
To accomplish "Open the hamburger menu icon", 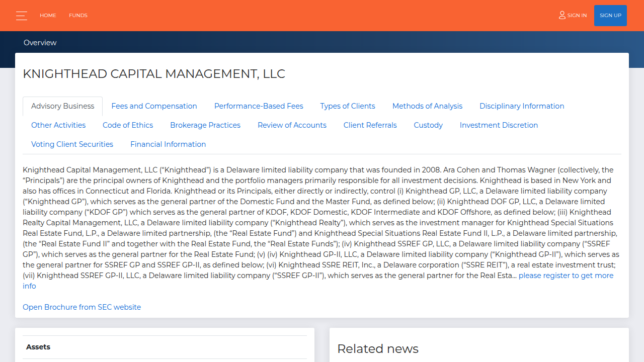I will (21, 16).
